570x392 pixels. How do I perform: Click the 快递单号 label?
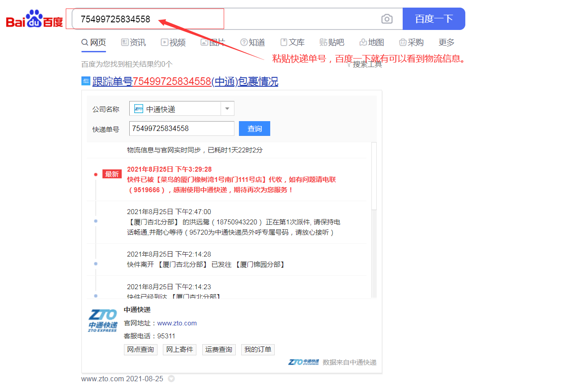[x=106, y=130]
